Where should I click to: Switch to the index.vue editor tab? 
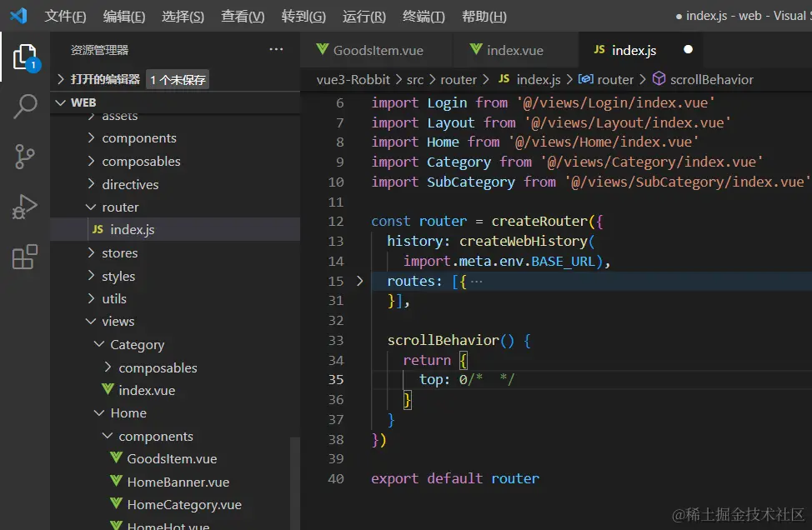(515, 50)
